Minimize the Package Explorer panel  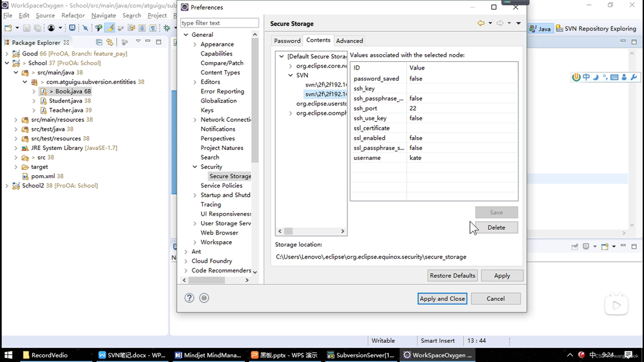pyautogui.click(x=148, y=41)
